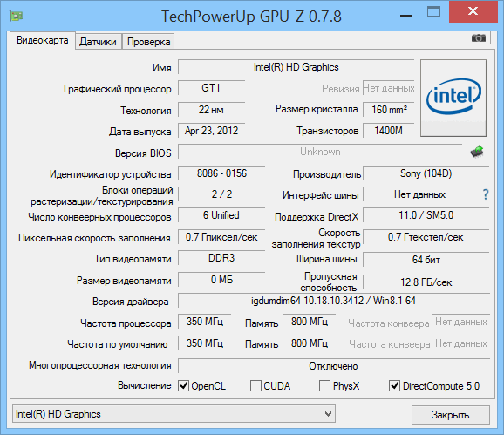
Task: Click the Ревизия Нет данных field
Action: click(x=389, y=88)
